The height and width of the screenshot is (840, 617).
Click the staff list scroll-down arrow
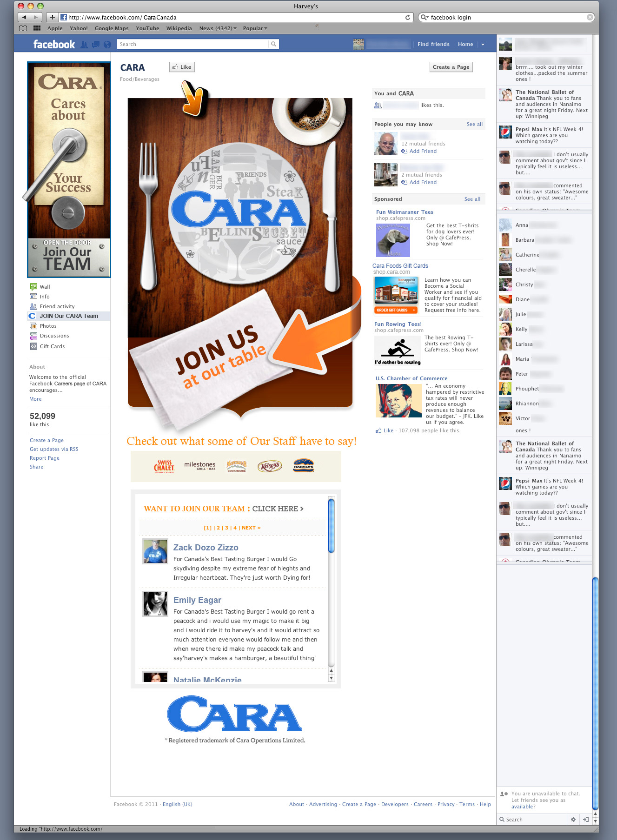coord(331,678)
